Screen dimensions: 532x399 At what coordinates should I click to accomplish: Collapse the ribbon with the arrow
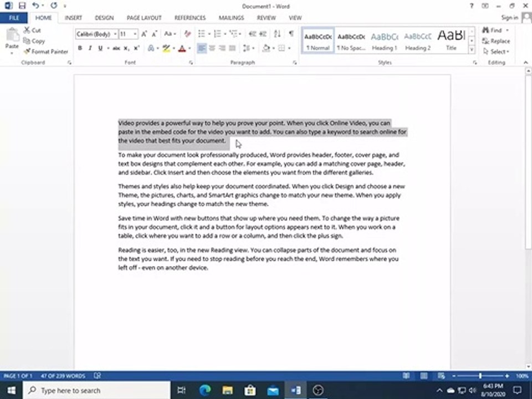[525, 63]
